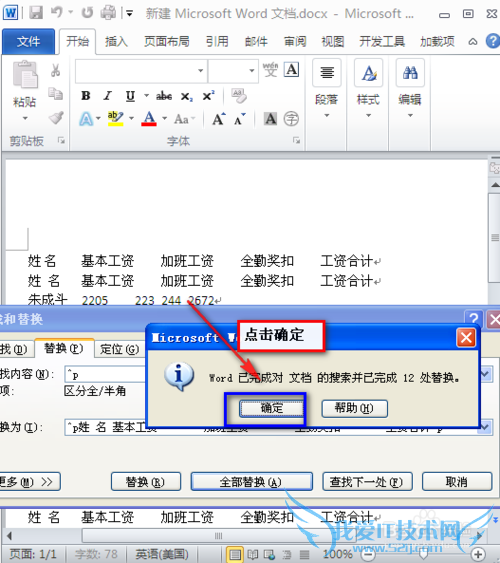Image resolution: width=500 pixels, height=563 pixels.
Task: Toggle Bold formatting
Action: (85, 96)
